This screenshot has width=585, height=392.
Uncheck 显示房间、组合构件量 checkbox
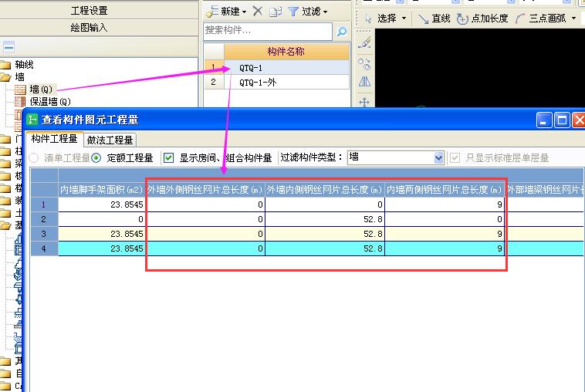pyautogui.click(x=169, y=157)
